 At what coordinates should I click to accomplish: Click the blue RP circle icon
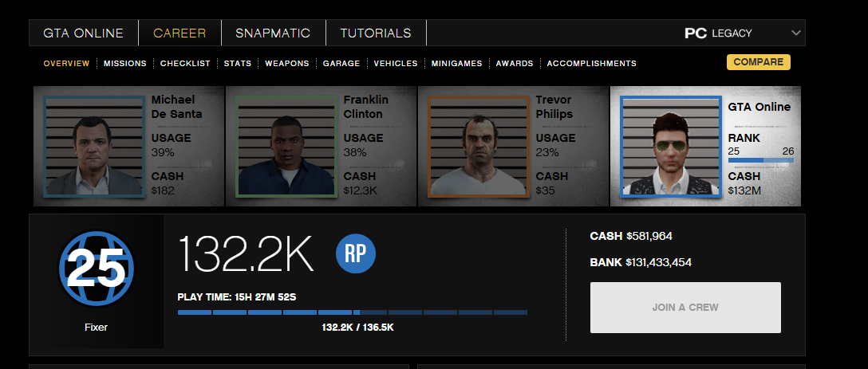click(355, 253)
